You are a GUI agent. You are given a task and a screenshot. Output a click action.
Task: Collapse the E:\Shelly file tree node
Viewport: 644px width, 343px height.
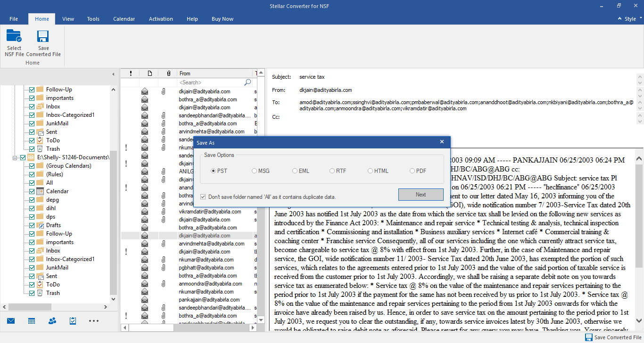click(x=15, y=157)
